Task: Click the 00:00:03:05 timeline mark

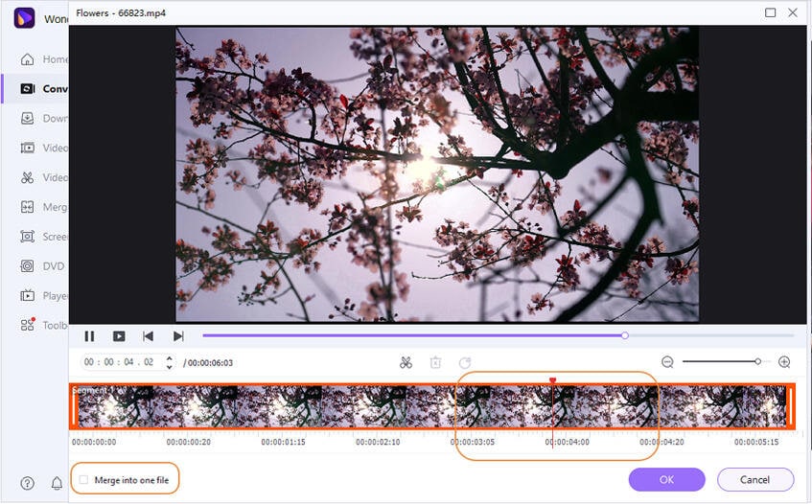Action: pos(473,443)
